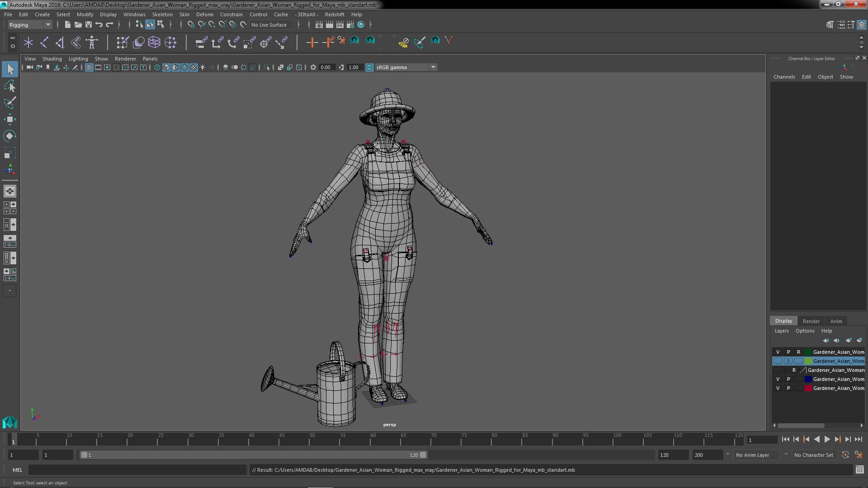
Task: Open the sRGB gamma color space dropdown
Action: [x=406, y=67]
